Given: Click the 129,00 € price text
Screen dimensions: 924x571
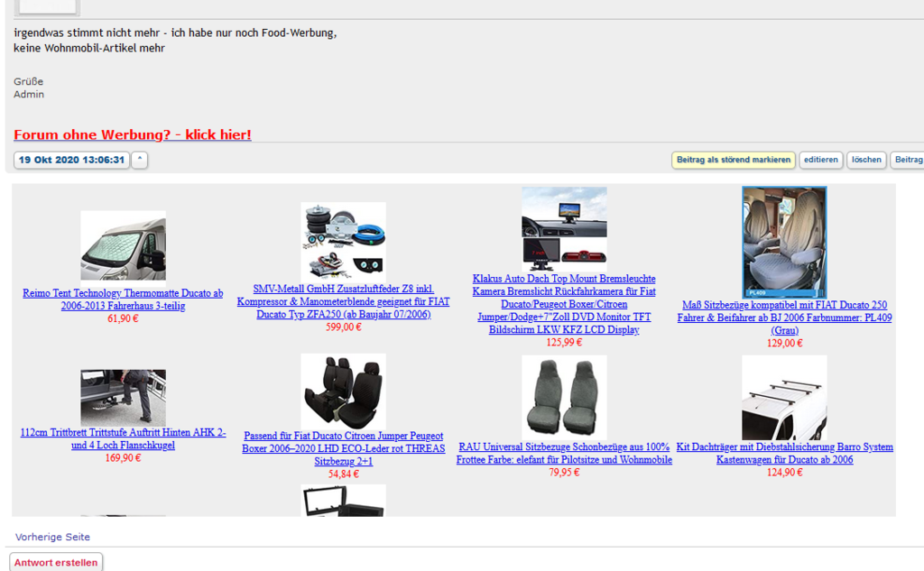Looking at the screenshot, I should click(784, 343).
